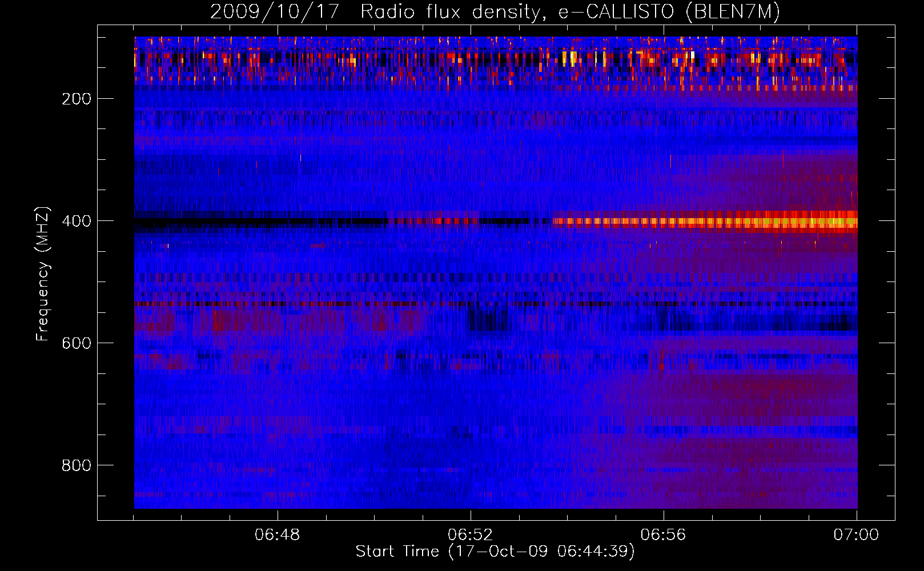
Task: Click the '600' frequency tick label
Action: click(77, 343)
